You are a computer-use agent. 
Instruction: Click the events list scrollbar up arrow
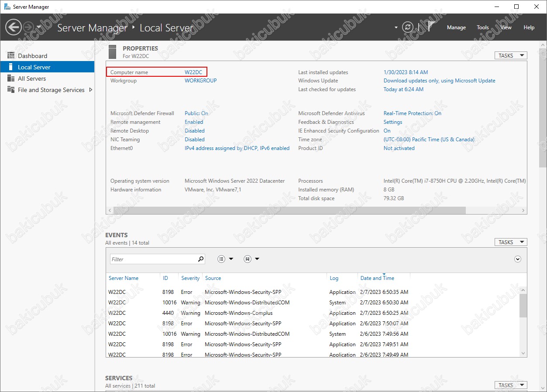coord(523,290)
